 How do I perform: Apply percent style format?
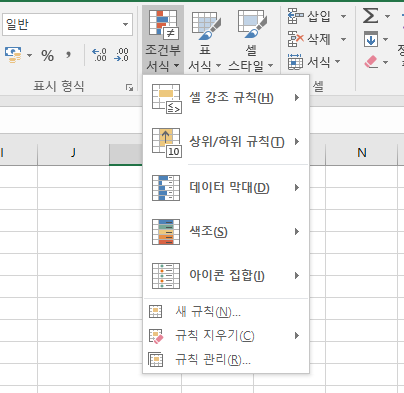(x=47, y=55)
